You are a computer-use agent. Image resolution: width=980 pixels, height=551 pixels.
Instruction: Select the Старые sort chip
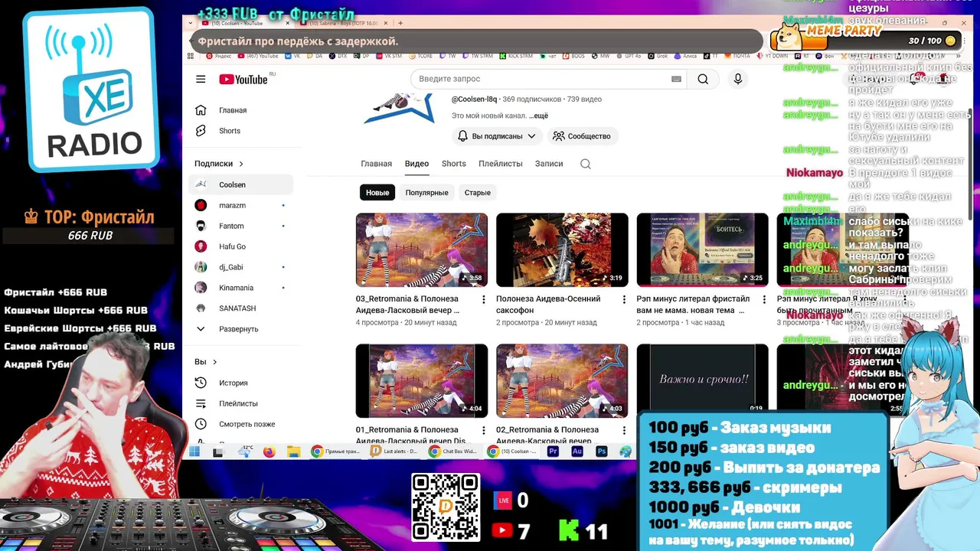click(477, 193)
